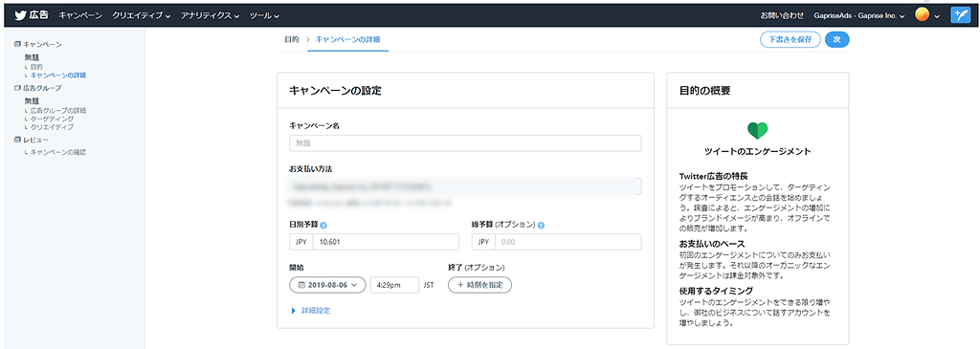The width and height of the screenshot is (980, 349).
Task: Click the Twitter bird logo
Action: point(20,15)
